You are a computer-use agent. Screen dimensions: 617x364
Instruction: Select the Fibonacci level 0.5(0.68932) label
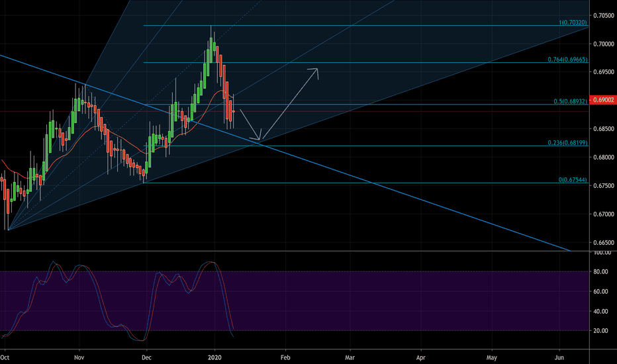tap(571, 101)
